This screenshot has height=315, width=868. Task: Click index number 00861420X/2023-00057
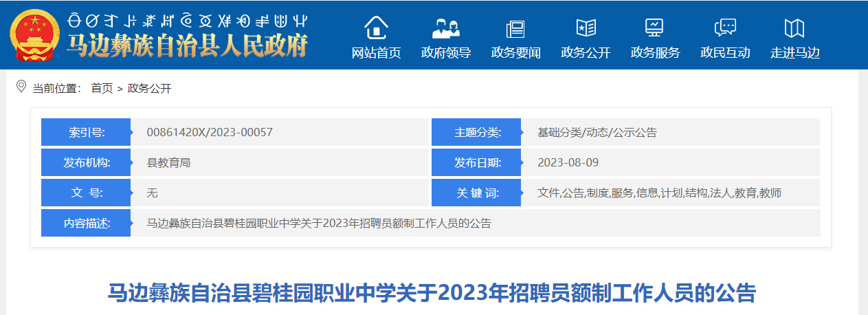210,132
